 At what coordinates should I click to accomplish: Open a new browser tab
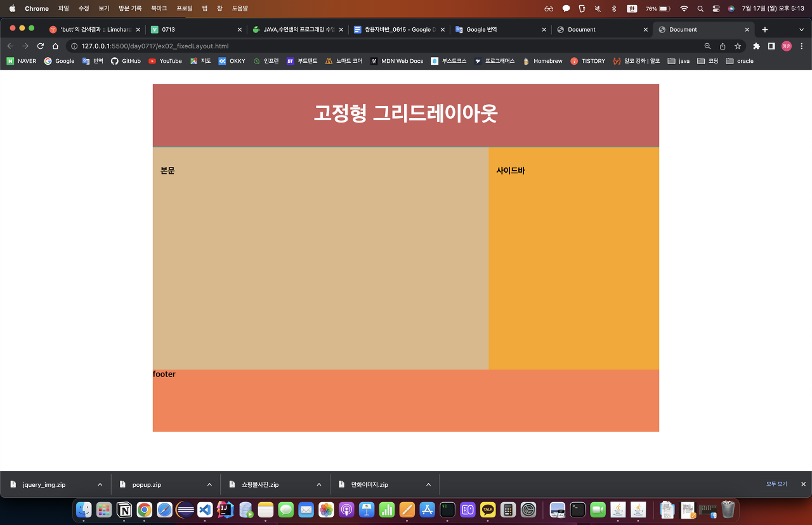[x=765, y=29]
